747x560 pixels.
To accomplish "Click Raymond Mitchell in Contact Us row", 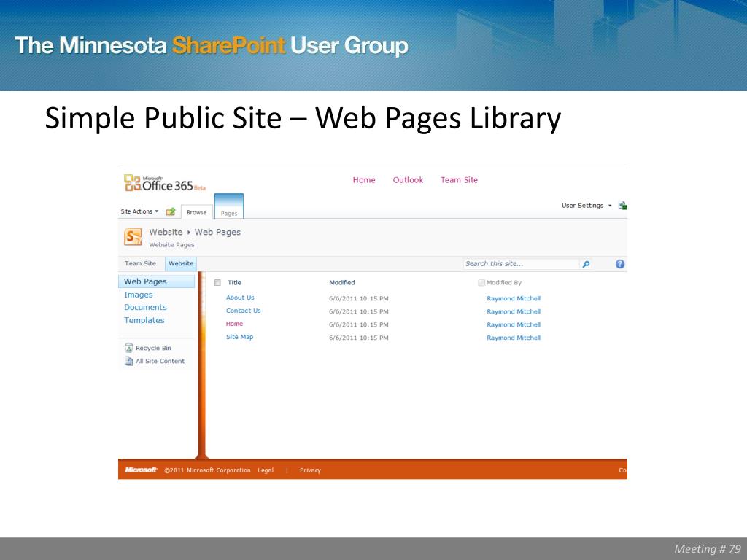I will [x=514, y=311].
